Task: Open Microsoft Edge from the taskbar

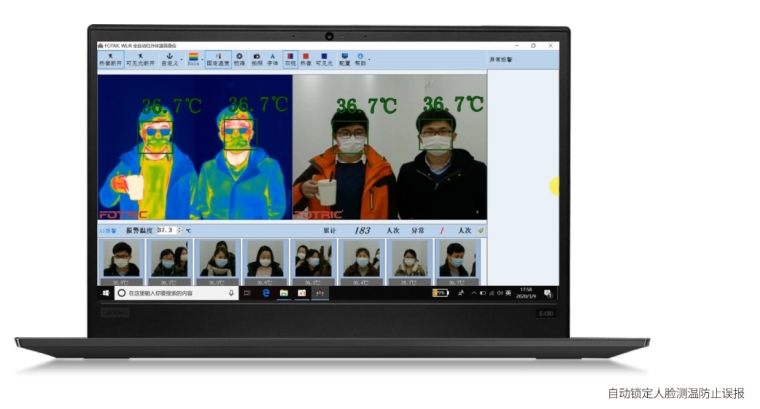Action: (x=265, y=293)
